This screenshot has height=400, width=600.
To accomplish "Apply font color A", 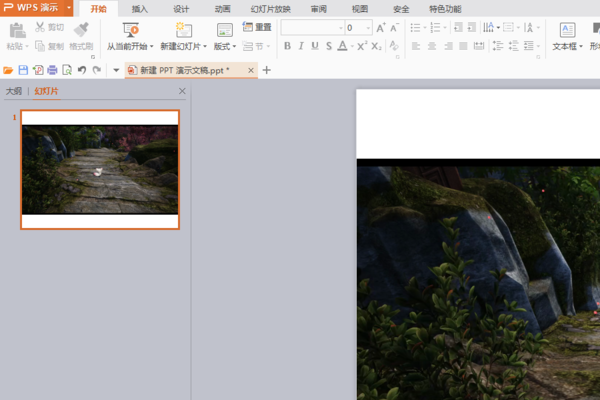I will 342,46.
